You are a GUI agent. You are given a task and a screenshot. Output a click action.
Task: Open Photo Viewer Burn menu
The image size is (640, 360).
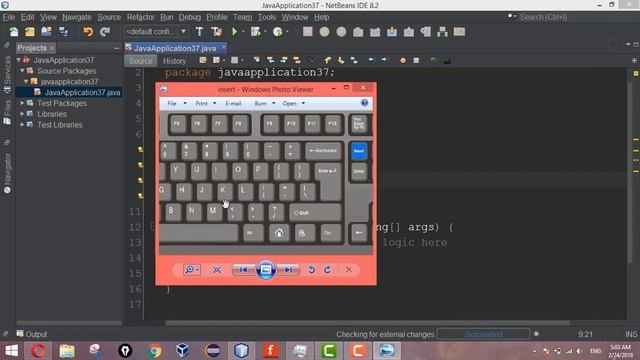click(x=264, y=104)
